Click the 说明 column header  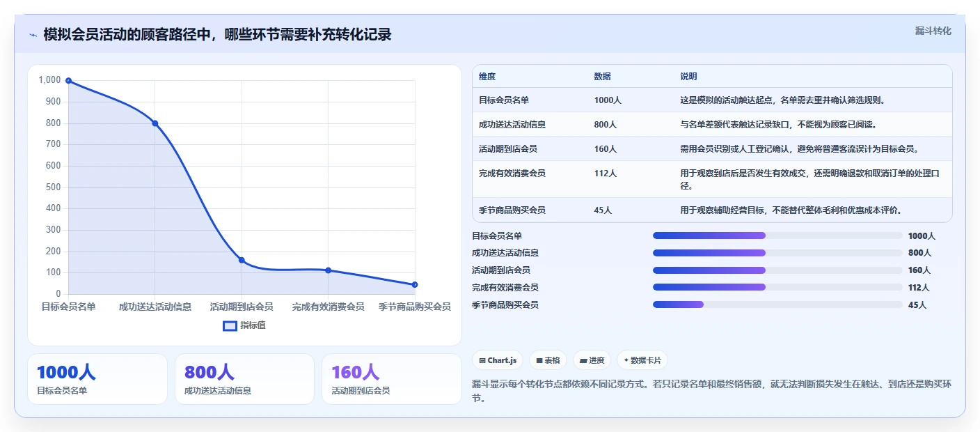[688, 77]
